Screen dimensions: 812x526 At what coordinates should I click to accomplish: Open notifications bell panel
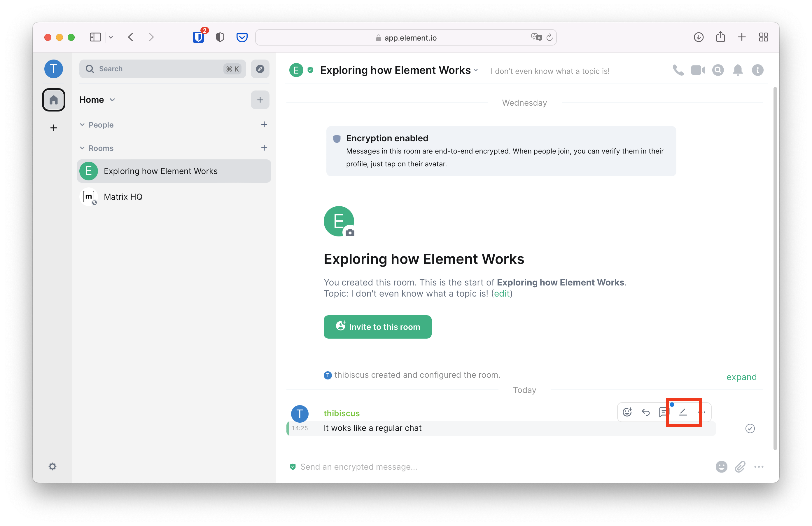[x=738, y=70]
